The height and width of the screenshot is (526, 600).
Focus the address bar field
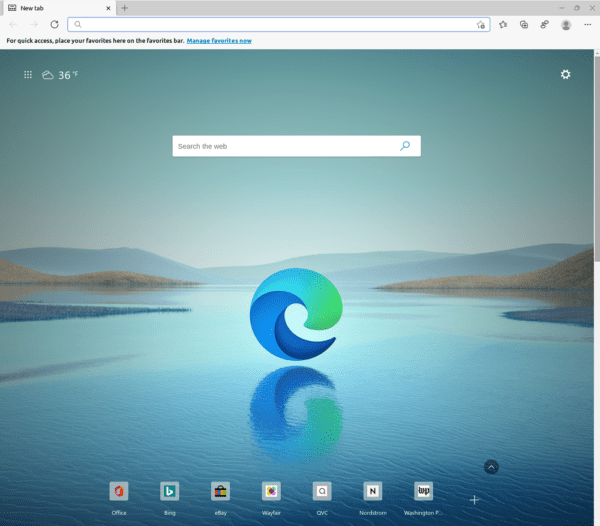click(279, 24)
